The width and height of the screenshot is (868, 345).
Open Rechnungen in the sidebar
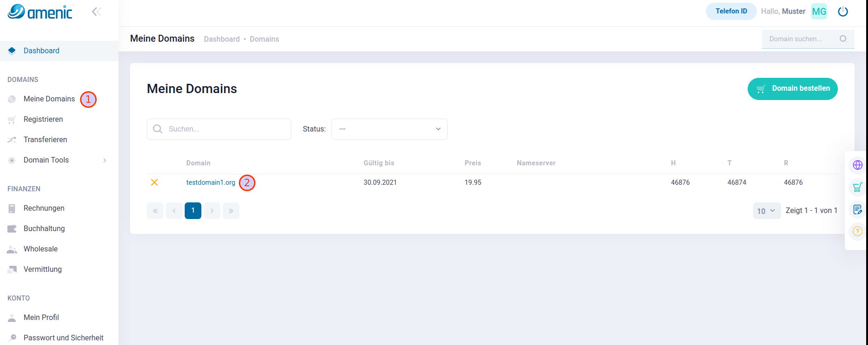(44, 208)
